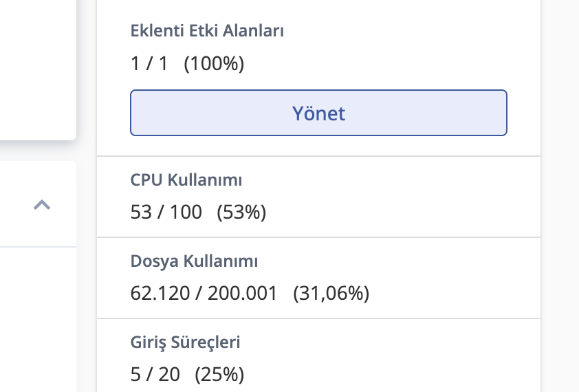Click the (31,06%) file usage percentage
579x392 pixels.
(331, 294)
